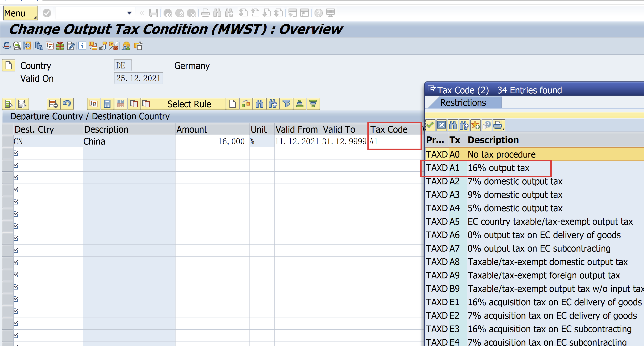The width and height of the screenshot is (644, 346).
Task: Click the Sort Descending icon in table toolbar
Action: [313, 104]
